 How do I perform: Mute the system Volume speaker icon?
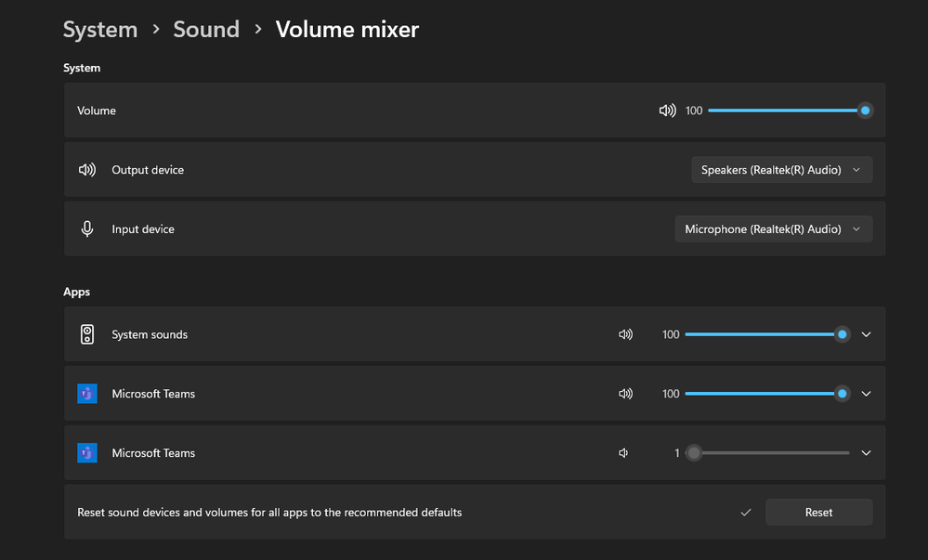(x=667, y=111)
